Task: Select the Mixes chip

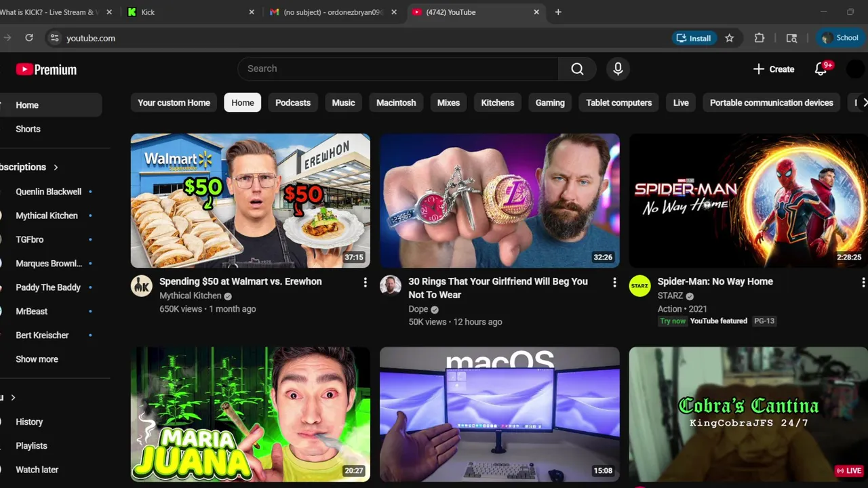Action: click(448, 102)
